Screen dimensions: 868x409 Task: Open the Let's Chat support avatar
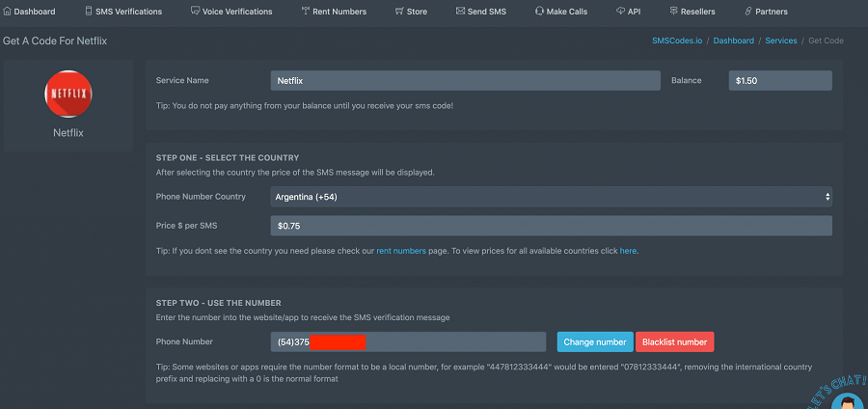(847, 400)
